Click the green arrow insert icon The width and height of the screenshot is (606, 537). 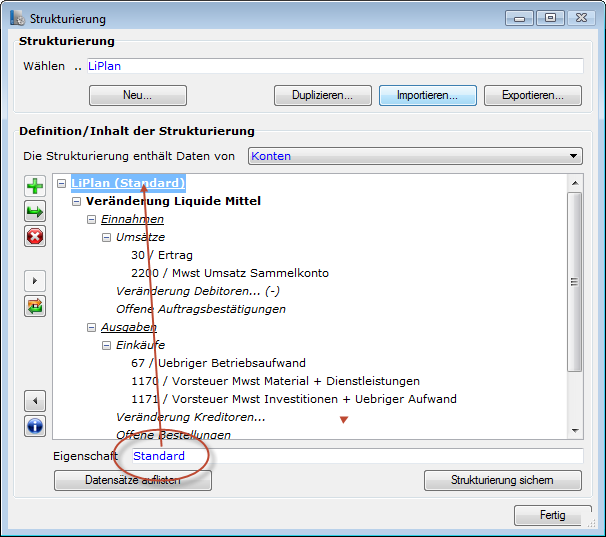click(35, 211)
